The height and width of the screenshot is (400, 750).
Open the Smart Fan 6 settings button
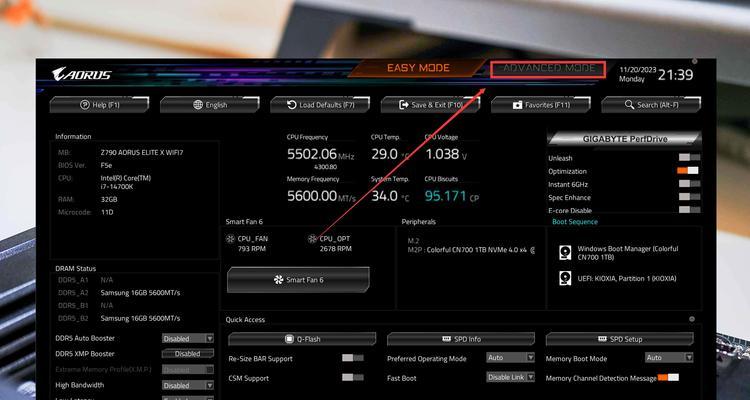coord(298,279)
